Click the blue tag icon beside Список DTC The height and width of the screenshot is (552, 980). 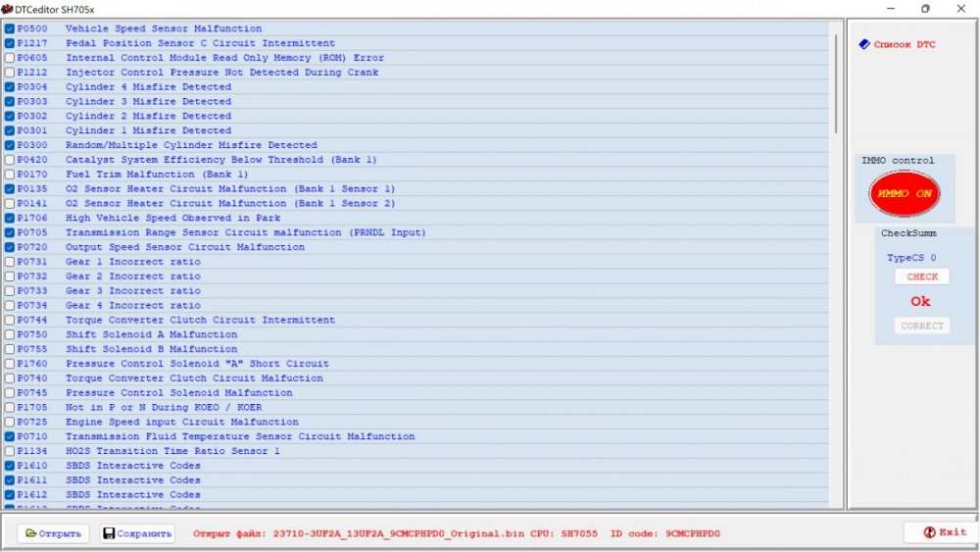click(x=863, y=44)
